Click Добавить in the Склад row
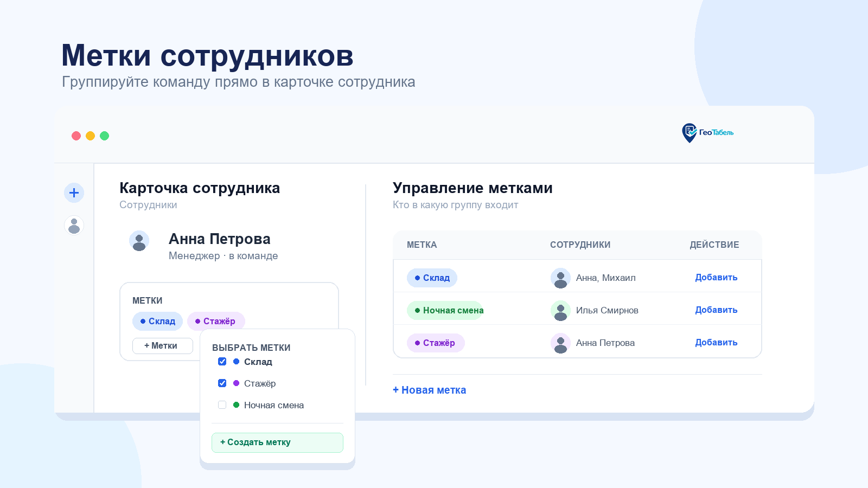This screenshot has height=488, width=868. click(x=716, y=278)
